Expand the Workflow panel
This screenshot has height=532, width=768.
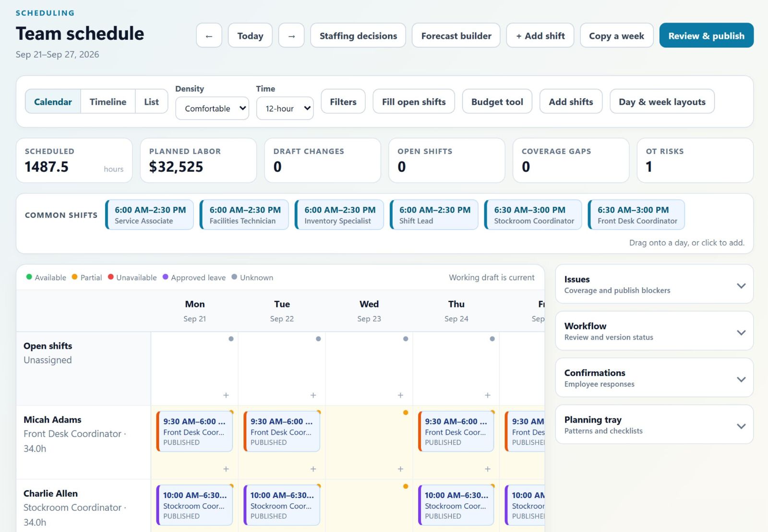[654, 331]
